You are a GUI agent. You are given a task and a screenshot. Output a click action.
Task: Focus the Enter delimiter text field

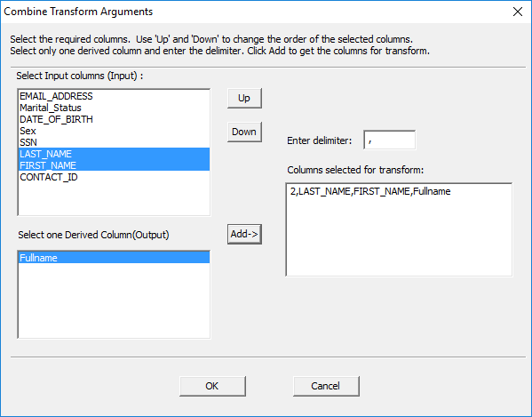pyautogui.click(x=389, y=140)
